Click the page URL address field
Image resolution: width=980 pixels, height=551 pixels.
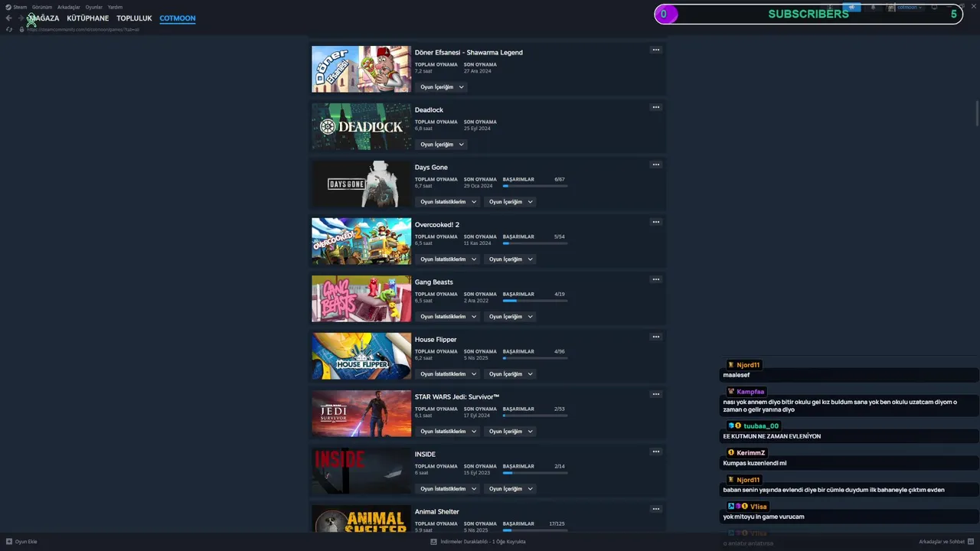83,29
